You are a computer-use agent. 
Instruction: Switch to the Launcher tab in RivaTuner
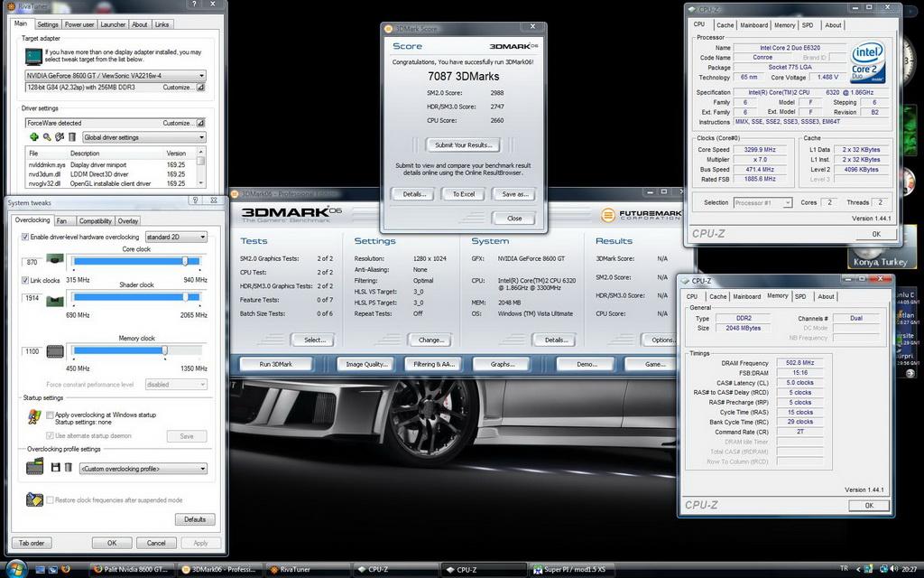tap(113, 24)
